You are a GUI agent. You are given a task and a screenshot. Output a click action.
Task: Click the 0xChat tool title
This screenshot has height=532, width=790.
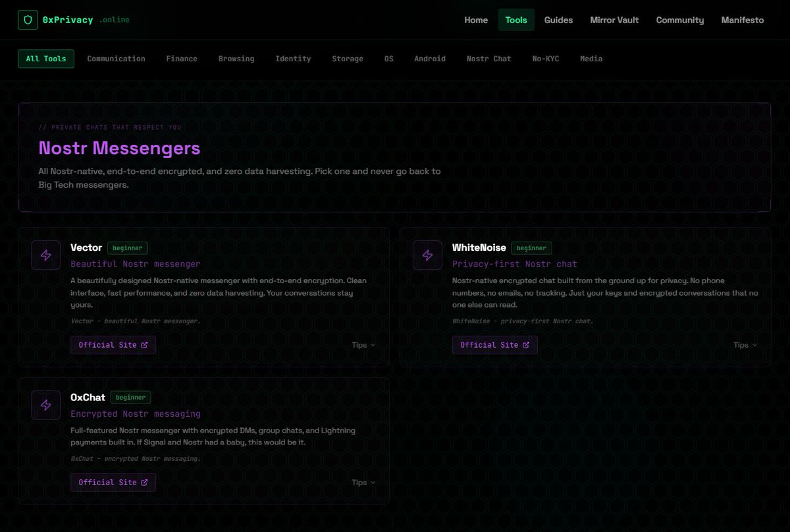tap(88, 398)
